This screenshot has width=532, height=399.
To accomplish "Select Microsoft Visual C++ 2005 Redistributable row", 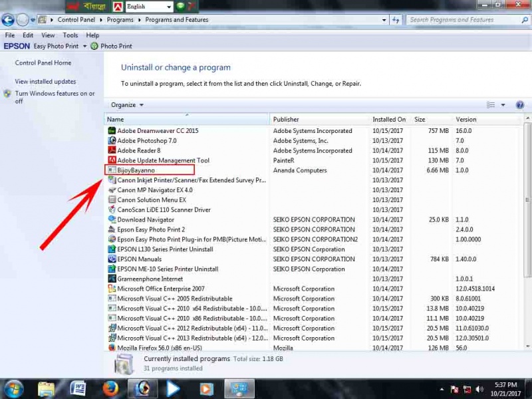I will coord(314,299).
